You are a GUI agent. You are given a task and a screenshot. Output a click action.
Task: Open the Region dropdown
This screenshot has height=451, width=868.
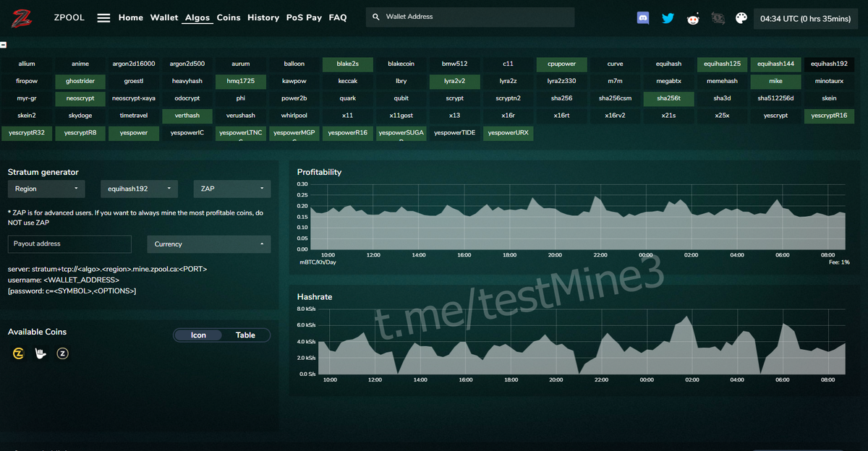[46, 189]
